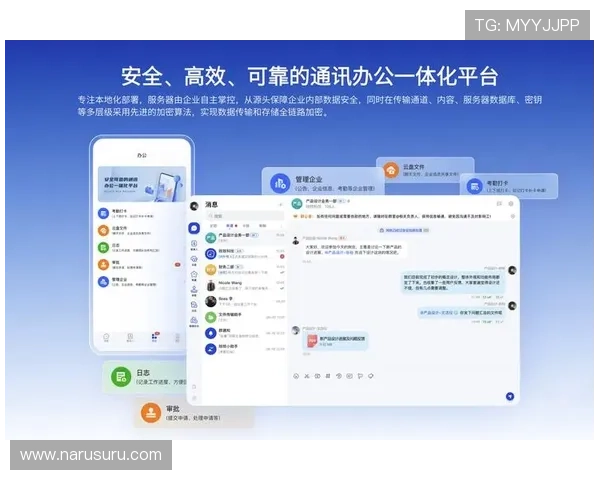This screenshot has height=480, width=600.
Task: Click the floating 云盘文件 feature card with orange icon
Action: coord(425,170)
